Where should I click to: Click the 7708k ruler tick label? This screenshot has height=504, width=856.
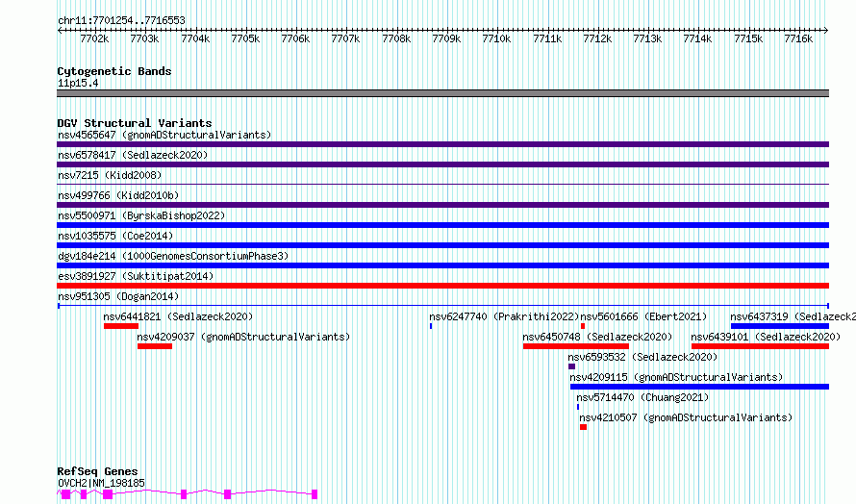click(x=396, y=38)
